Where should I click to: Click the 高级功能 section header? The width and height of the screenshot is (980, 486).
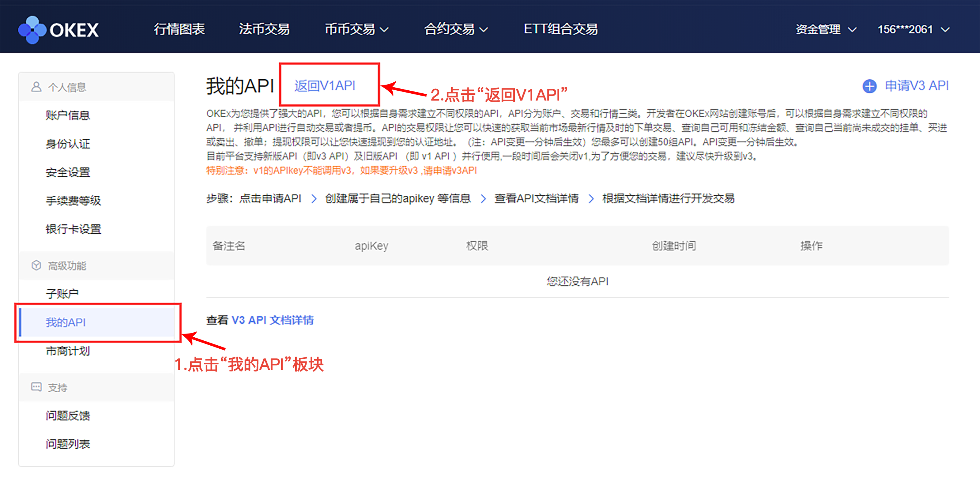click(96, 265)
